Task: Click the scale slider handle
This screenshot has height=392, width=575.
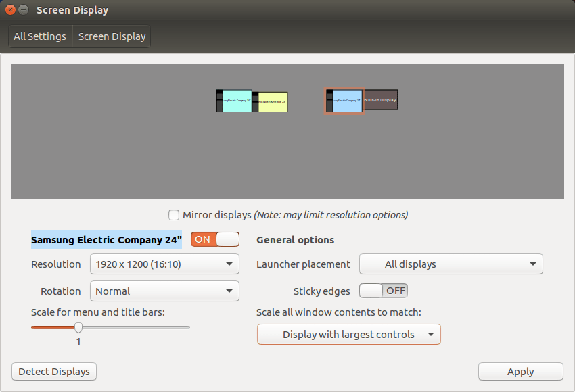Action: click(x=78, y=327)
